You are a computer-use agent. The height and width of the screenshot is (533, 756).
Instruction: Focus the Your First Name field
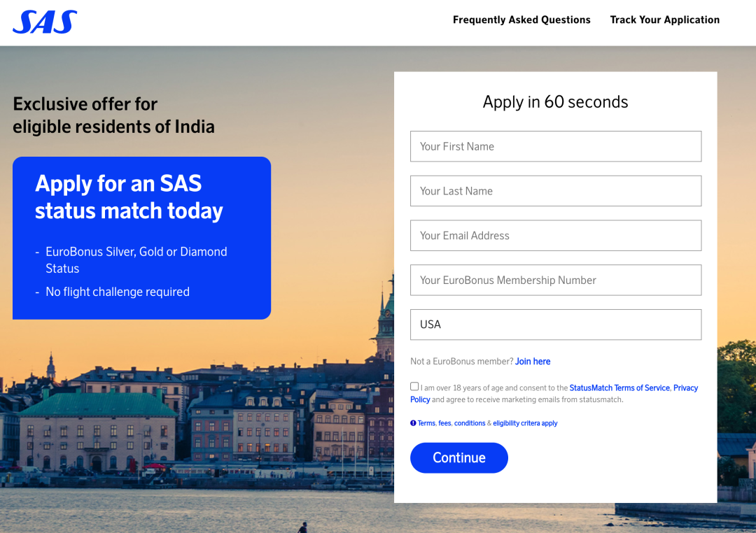[555, 146]
